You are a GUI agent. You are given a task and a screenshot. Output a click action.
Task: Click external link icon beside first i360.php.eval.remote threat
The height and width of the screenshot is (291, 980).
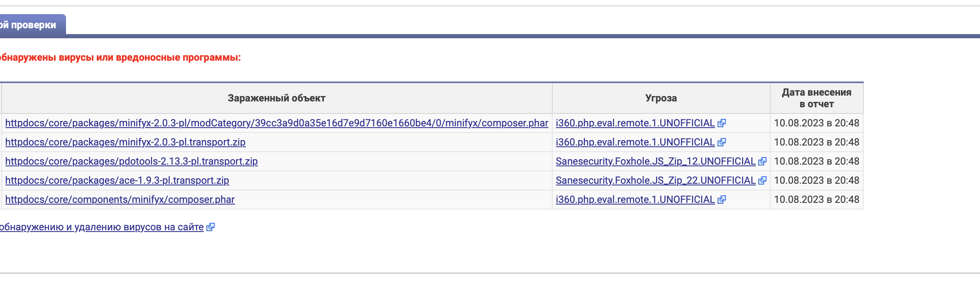click(x=722, y=123)
